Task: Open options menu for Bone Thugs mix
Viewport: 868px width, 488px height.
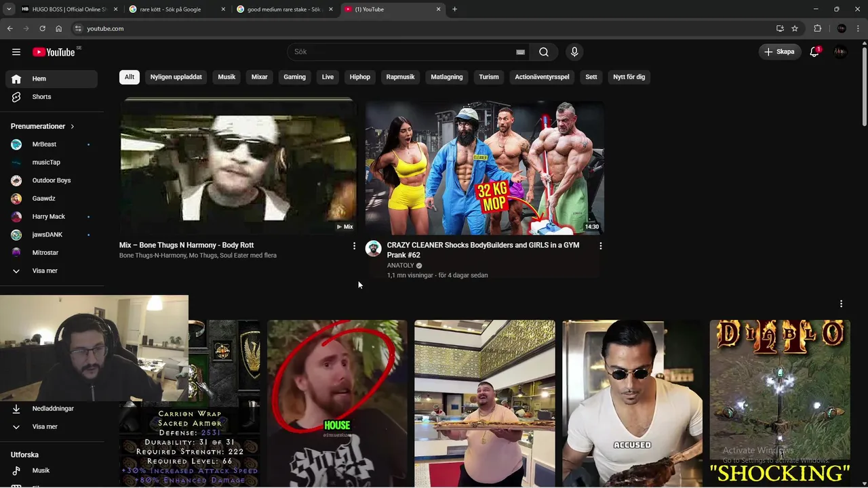Action: pos(354,246)
